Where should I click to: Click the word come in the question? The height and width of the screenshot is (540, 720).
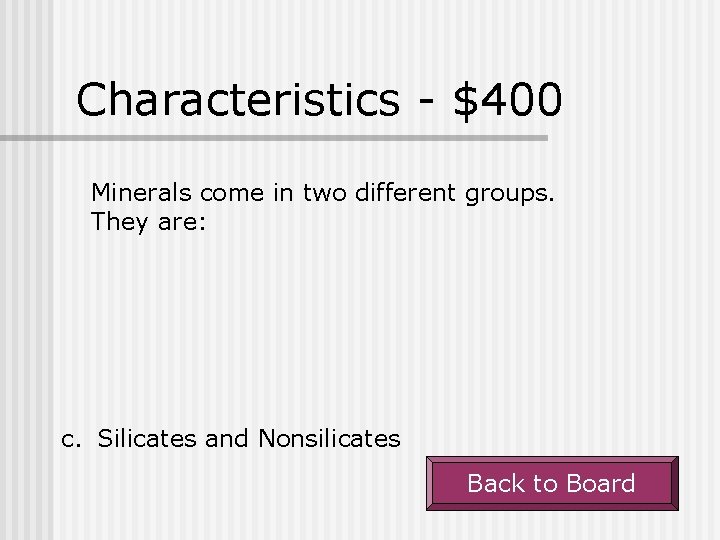pos(231,192)
